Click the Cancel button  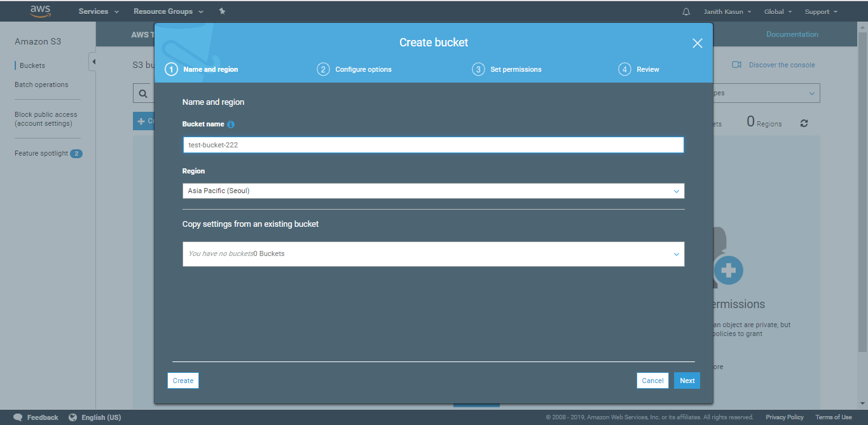tap(652, 381)
